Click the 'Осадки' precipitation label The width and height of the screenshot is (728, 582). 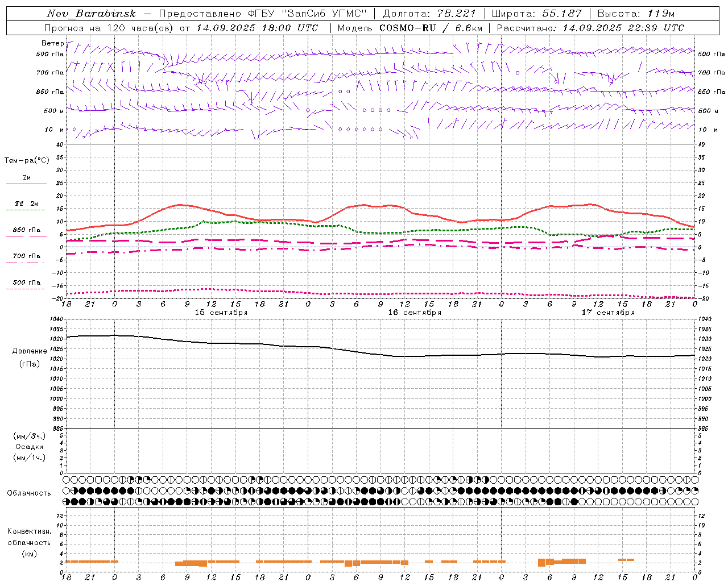click(x=30, y=447)
